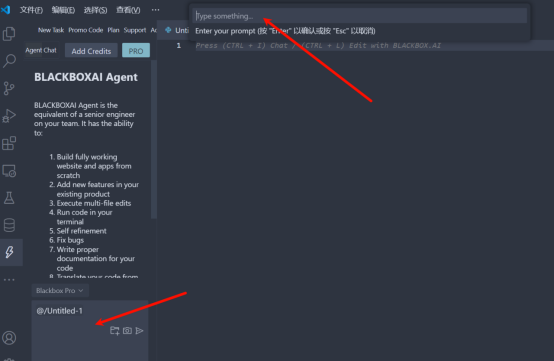Open the Source Control view icon
The width and height of the screenshot is (554, 361).
pos(9,88)
